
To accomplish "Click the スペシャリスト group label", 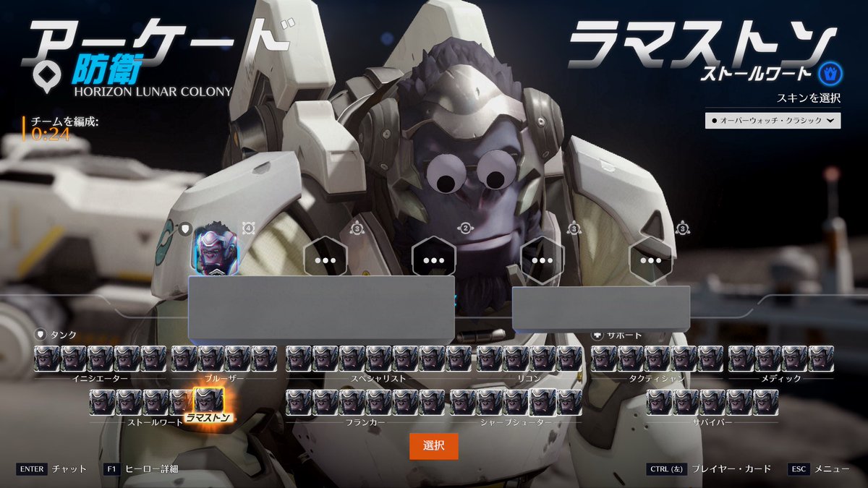I will (x=378, y=378).
